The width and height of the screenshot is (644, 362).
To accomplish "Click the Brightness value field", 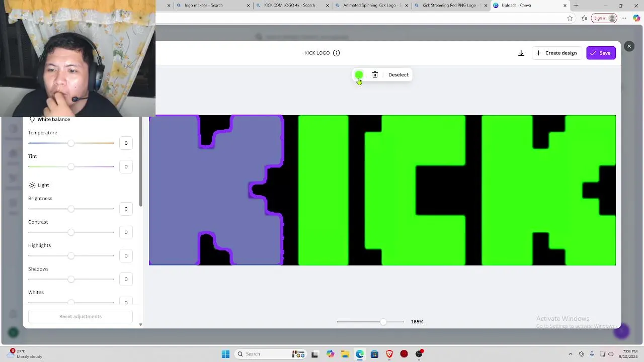I will click(x=126, y=209).
